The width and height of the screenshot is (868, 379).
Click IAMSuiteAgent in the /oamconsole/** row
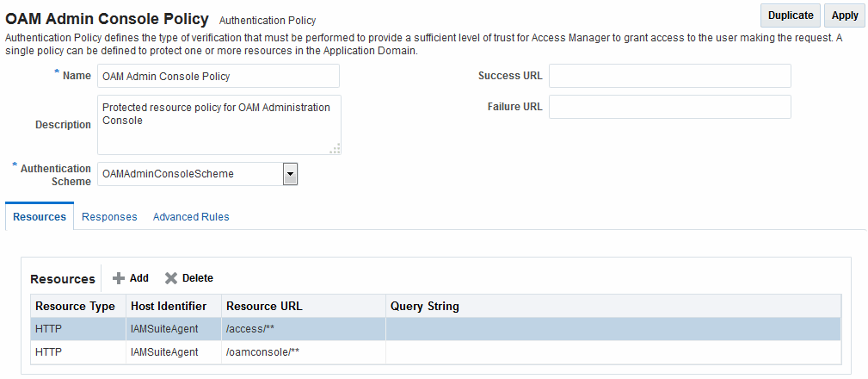coord(164,351)
